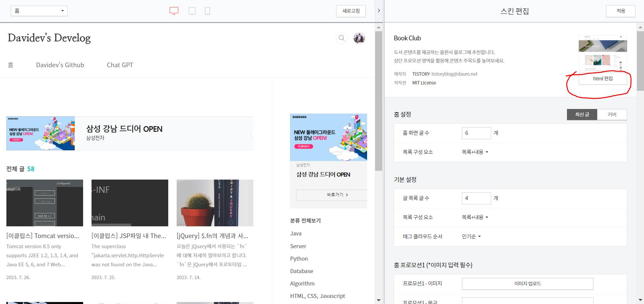Select the desktop preview icon

(174, 11)
